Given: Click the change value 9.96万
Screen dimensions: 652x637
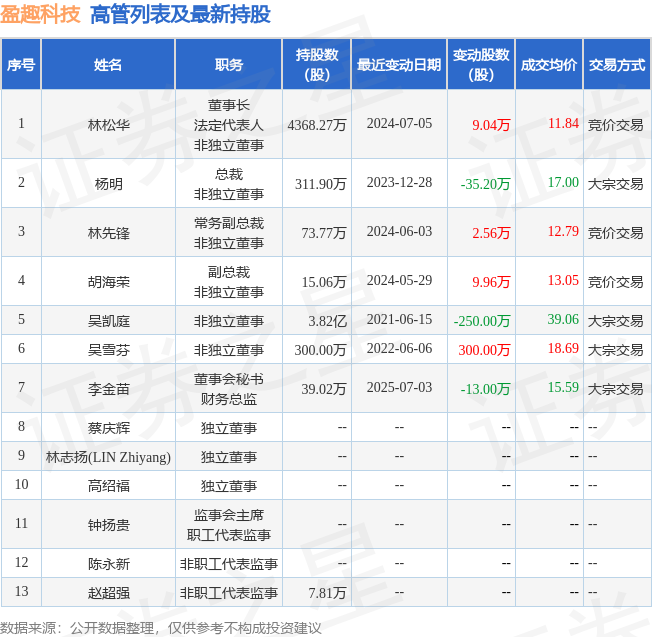Looking at the screenshot, I should pos(491,282).
